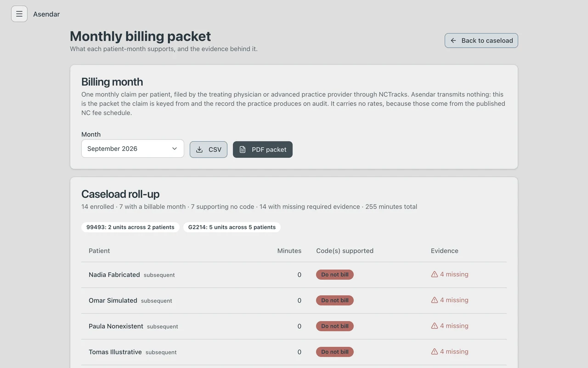Image resolution: width=588 pixels, height=368 pixels.
Task: Open Omar Simulated patient row
Action: pos(294,300)
